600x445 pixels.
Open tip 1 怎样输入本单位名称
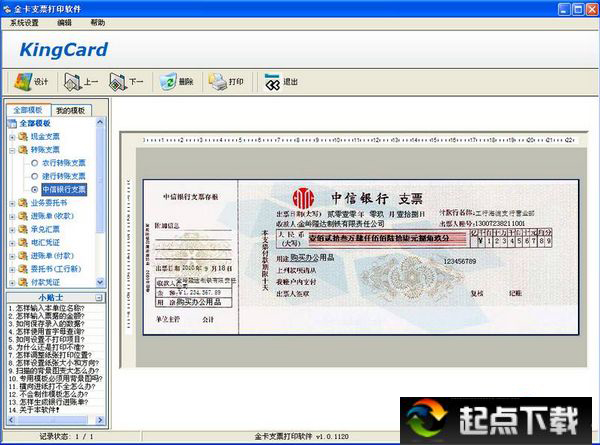click(46, 308)
